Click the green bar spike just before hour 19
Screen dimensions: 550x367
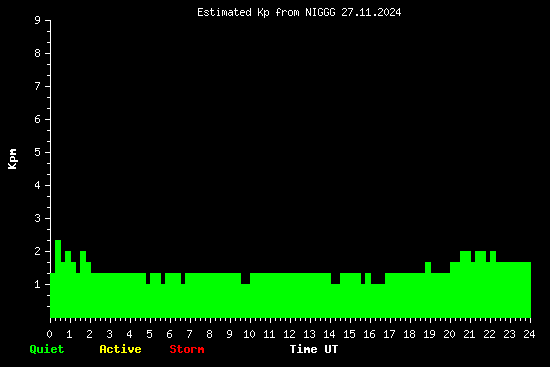tap(428, 290)
